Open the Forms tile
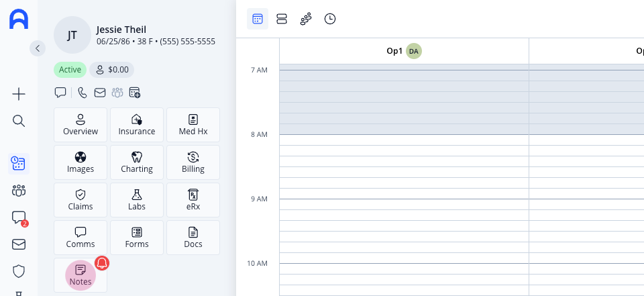This screenshot has width=644, height=296. click(137, 238)
